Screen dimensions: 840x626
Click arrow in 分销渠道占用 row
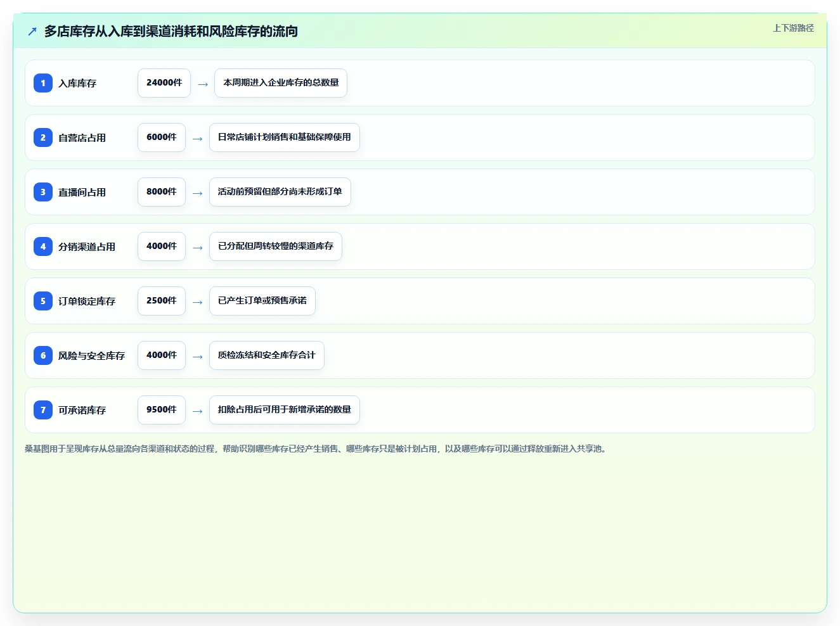[x=198, y=247]
